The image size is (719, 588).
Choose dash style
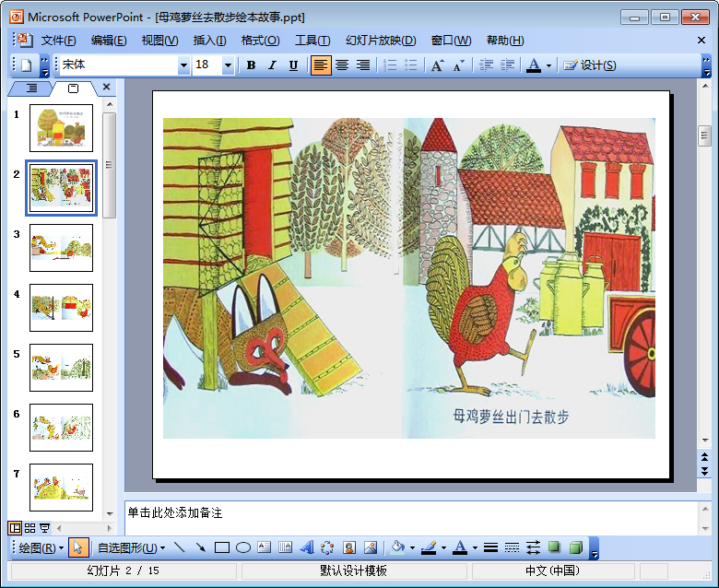point(512,547)
